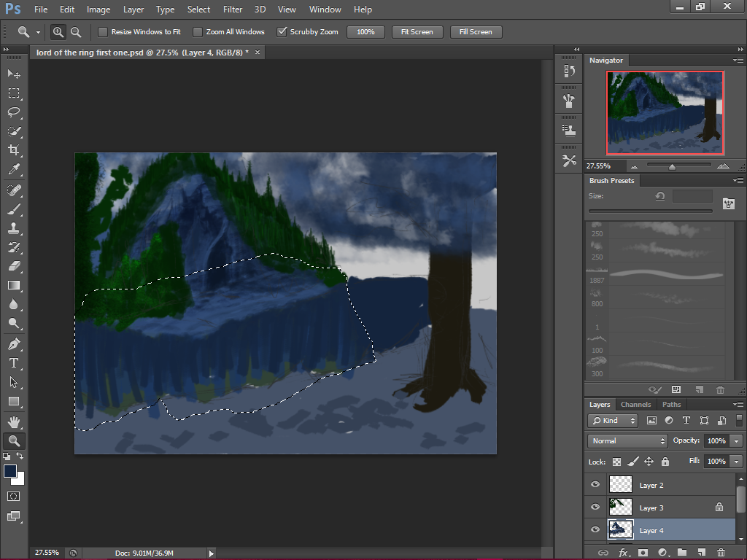This screenshot has width=747, height=560.
Task: Select the Horizontal Type tool
Action: [x=14, y=363]
